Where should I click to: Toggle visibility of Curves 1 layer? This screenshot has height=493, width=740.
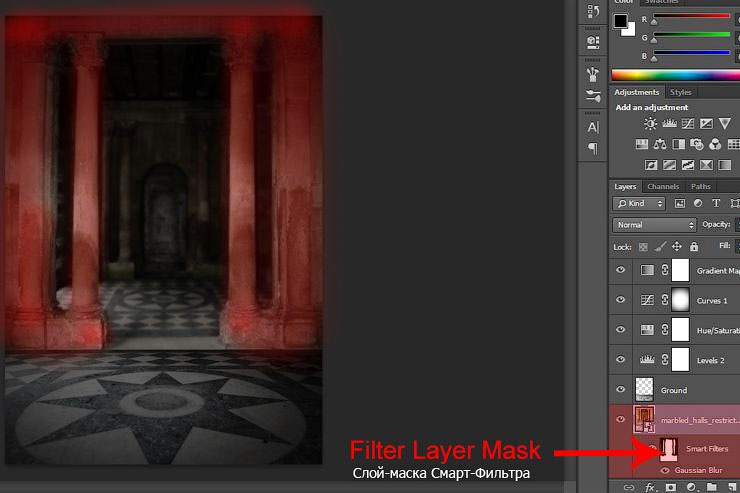[x=621, y=300]
